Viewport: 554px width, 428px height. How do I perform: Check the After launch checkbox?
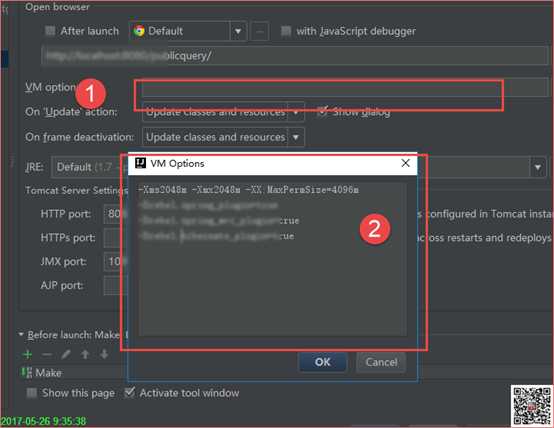tap(50, 31)
